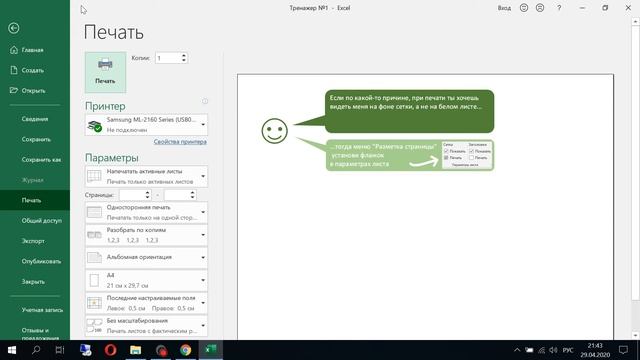Open the volume tray icon

[553, 350]
